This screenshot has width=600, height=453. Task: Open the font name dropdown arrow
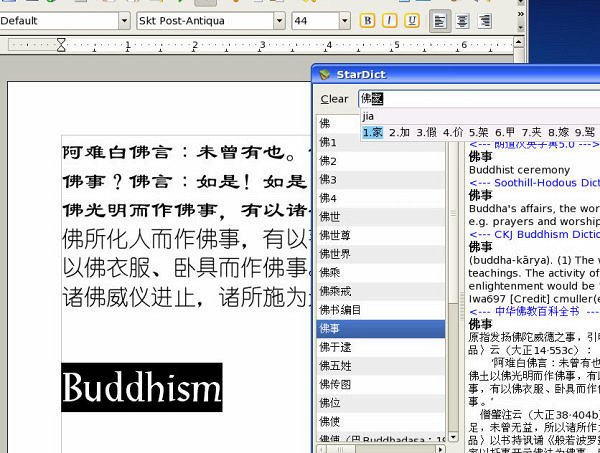coord(279,21)
